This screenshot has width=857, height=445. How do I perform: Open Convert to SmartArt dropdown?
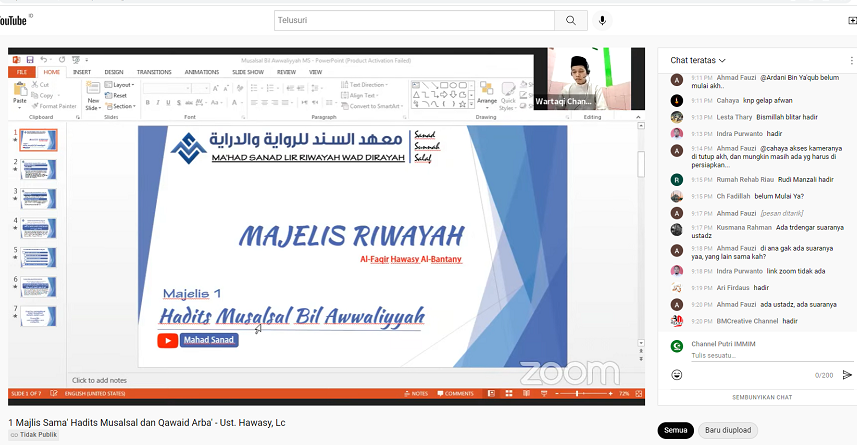click(x=372, y=106)
